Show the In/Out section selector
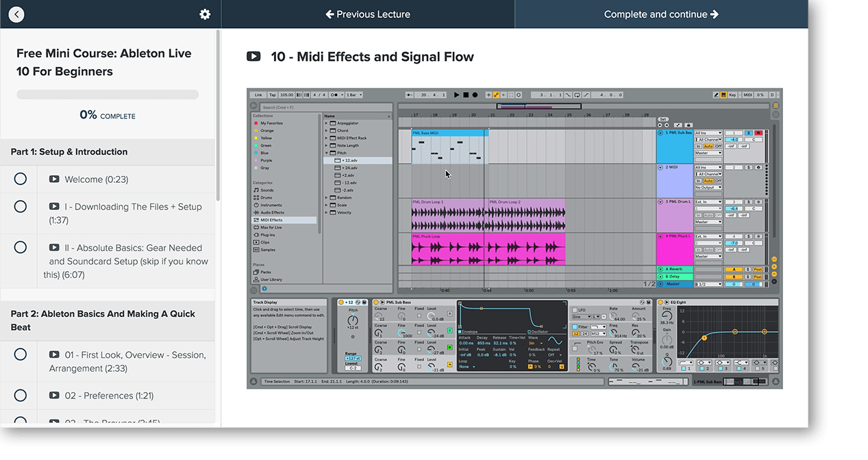868x460 pixels. click(x=774, y=259)
